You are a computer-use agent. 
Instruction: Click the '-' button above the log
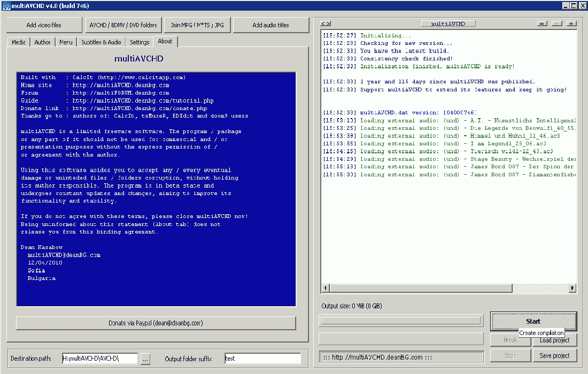(x=556, y=24)
